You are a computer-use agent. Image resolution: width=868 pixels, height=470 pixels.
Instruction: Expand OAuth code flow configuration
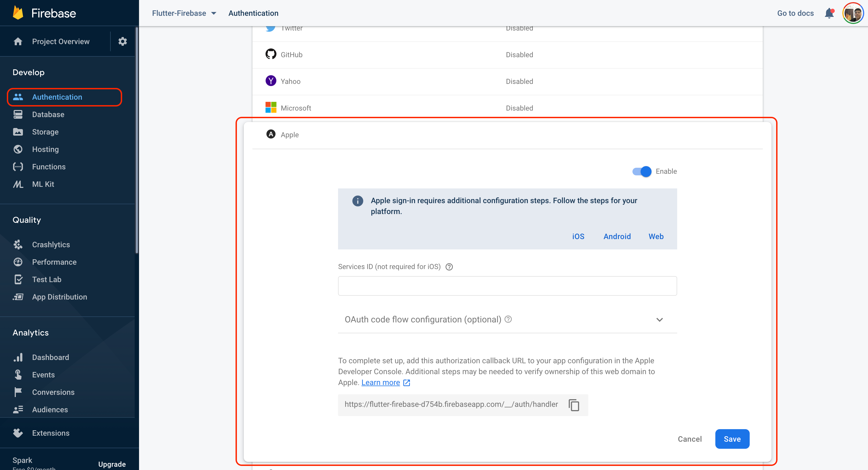660,319
